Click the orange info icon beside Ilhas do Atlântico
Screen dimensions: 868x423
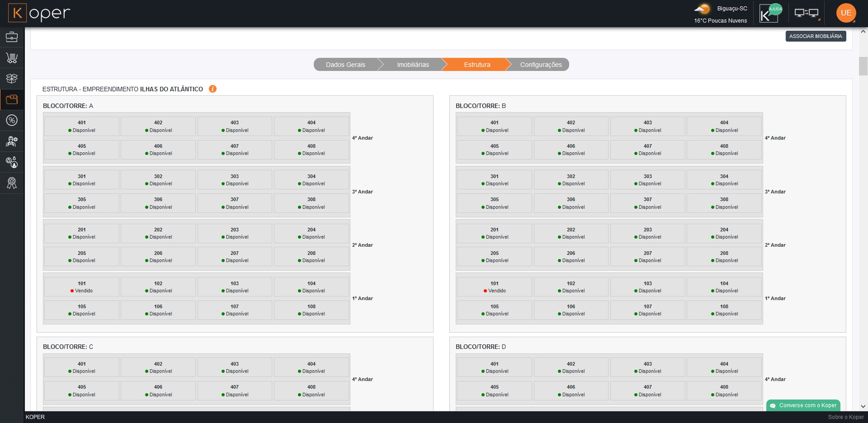[x=213, y=89]
